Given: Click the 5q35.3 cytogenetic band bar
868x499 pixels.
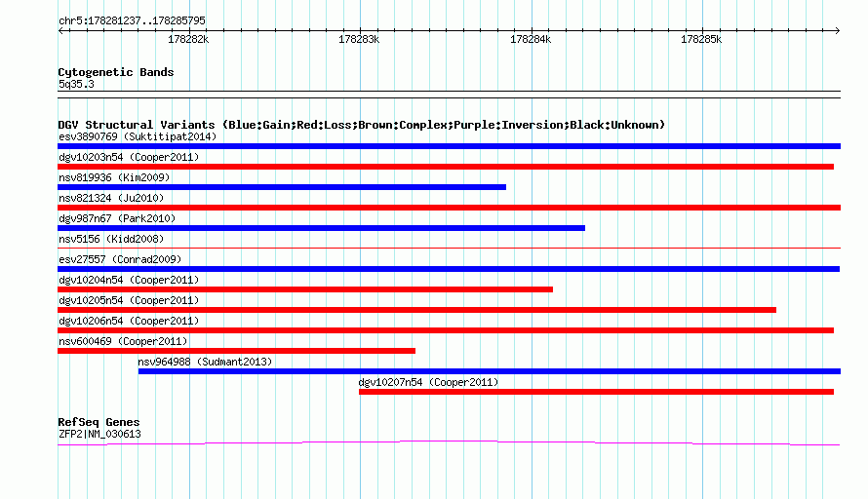Looking at the screenshot, I should coord(449,95).
